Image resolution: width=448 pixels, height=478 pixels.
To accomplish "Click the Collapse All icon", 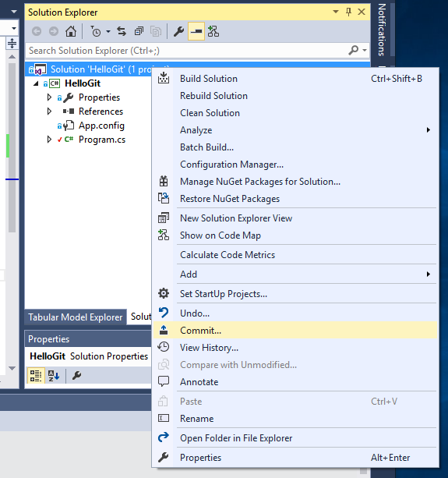I will click(139, 31).
